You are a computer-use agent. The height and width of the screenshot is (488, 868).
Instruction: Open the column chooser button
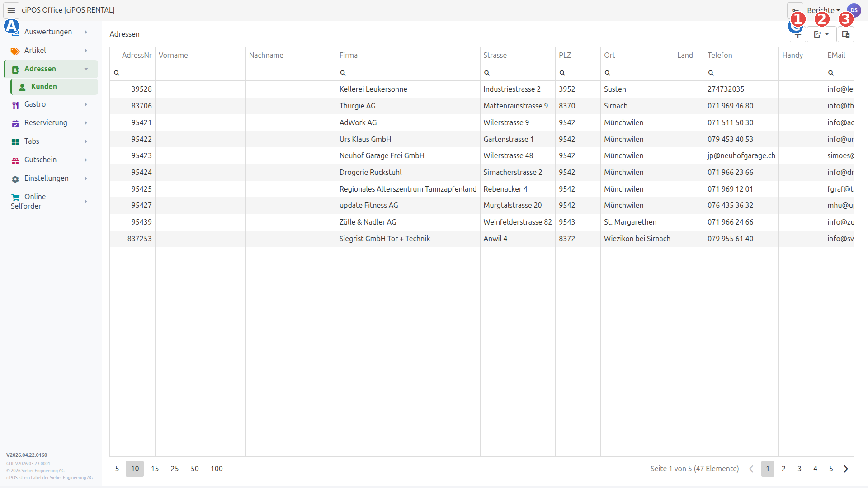coord(846,34)
